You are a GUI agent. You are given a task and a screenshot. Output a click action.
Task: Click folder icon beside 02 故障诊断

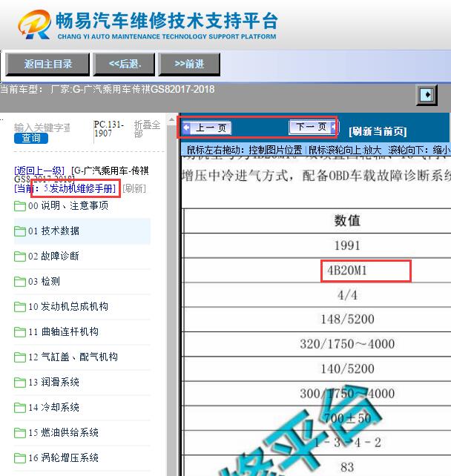coord(20,257)
